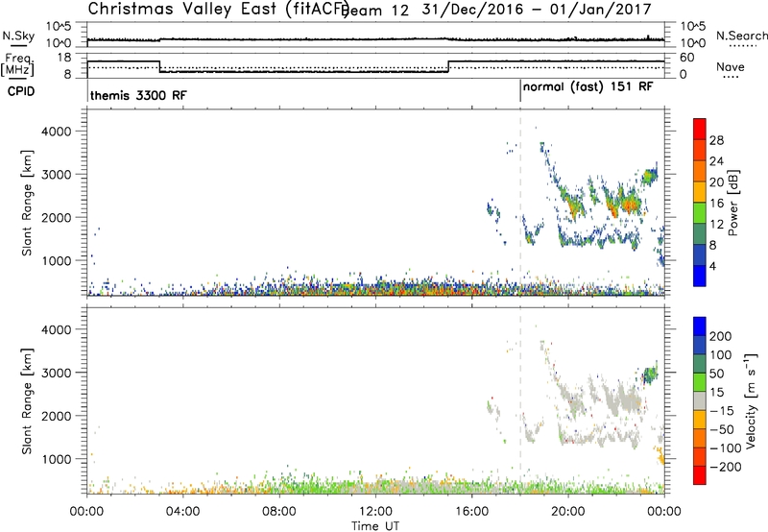This screenshot has width=768, height=532.
Task: Click the "N.Sky" axis label
Action: click(18, 36)
